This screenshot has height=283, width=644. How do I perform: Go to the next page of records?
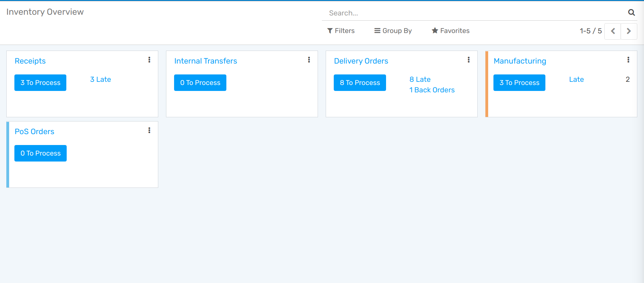(x=629, y=31)
